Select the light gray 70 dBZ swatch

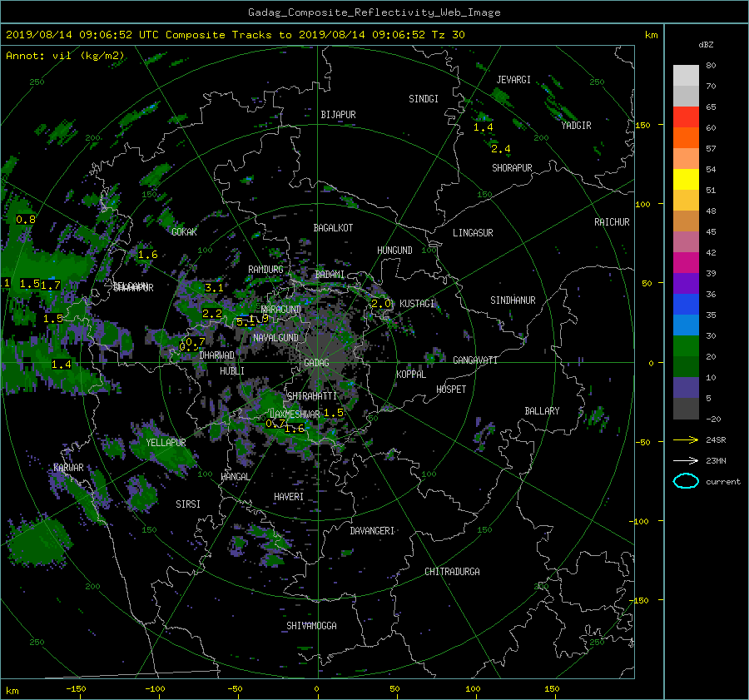686,76
